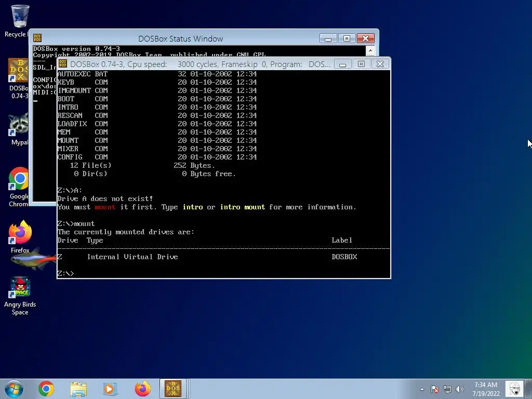
Task: Open Windows Media Player taskbar icon
Action: pos(110,389)
